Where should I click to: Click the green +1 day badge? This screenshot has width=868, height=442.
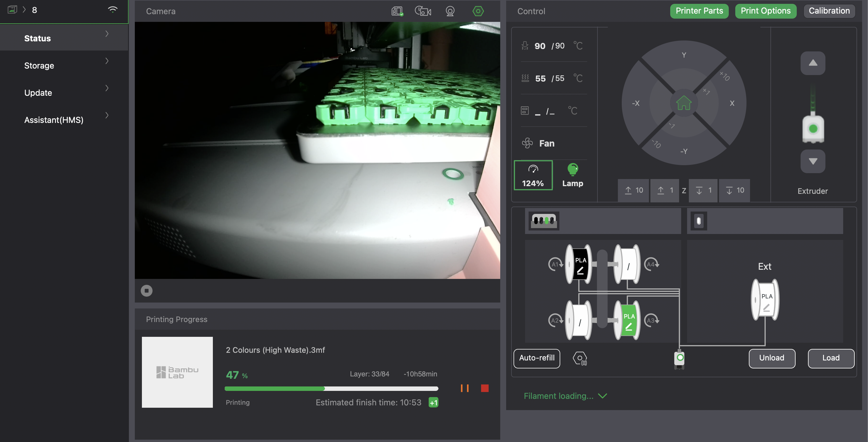pos(433,403)
